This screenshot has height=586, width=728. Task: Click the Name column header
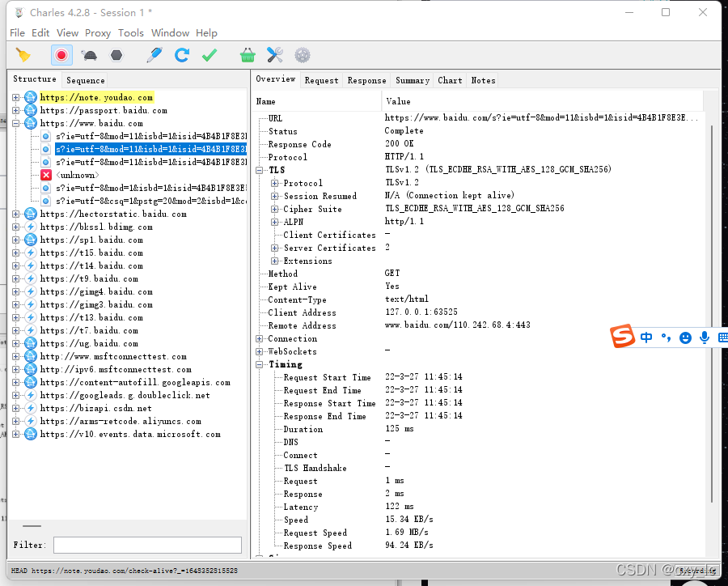(317, 101)
